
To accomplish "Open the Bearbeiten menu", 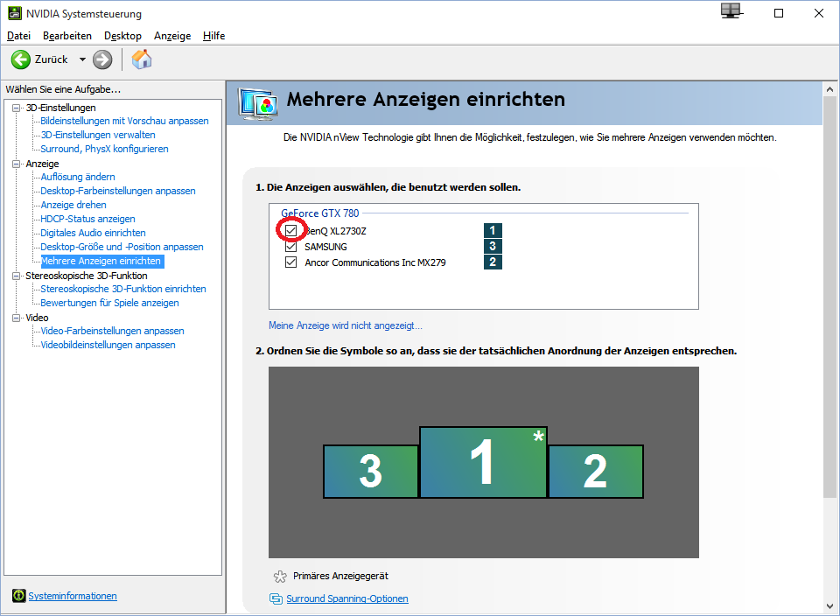I will pyautogui.click(x=67, y=36).
